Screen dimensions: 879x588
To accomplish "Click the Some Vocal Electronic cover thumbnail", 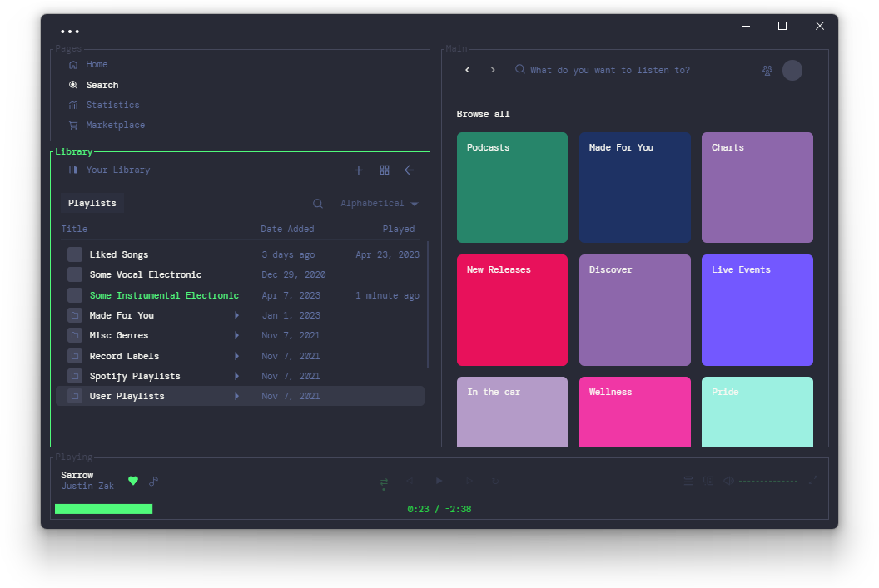I will pos(75,275).
